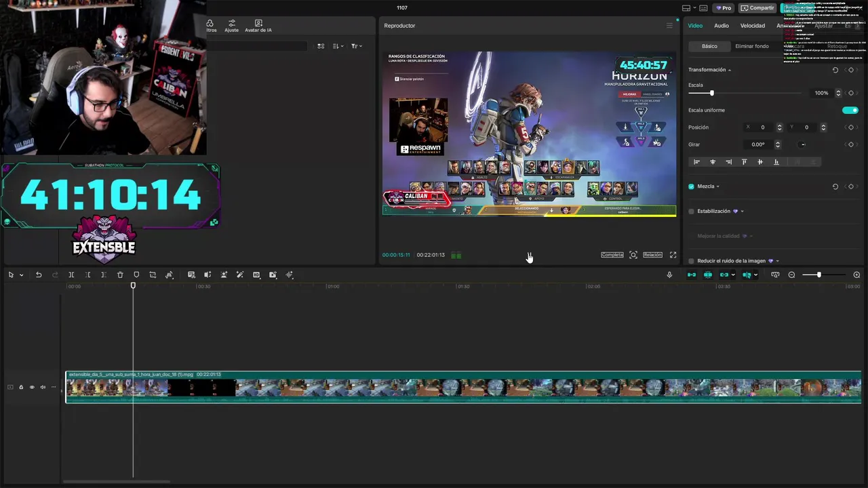The width and height of the screenshot is (868, 488).
Task: Click the Compartir button
Action: tap(757, 8)
